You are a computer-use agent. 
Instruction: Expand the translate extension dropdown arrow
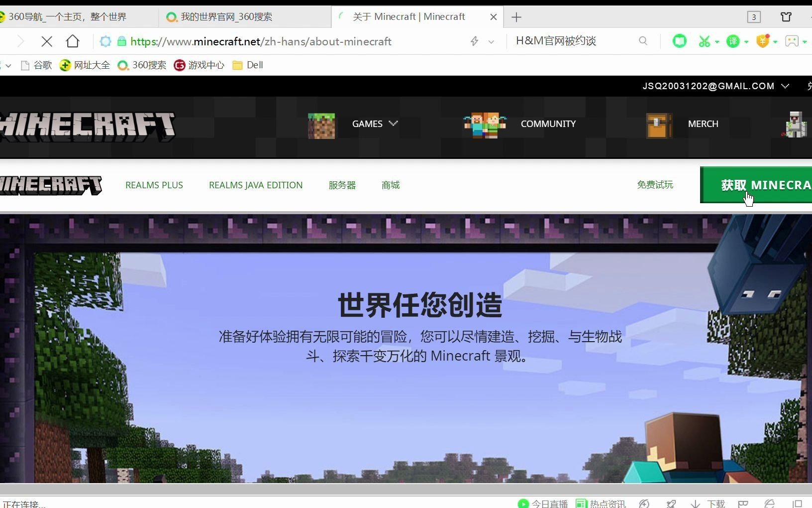pos(746,42)
